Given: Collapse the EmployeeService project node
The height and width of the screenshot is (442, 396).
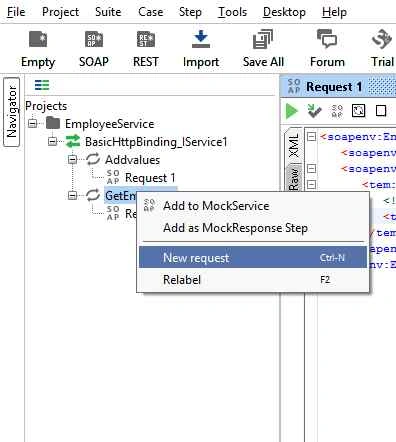Looking at the screenshot, I should point(32,123).
